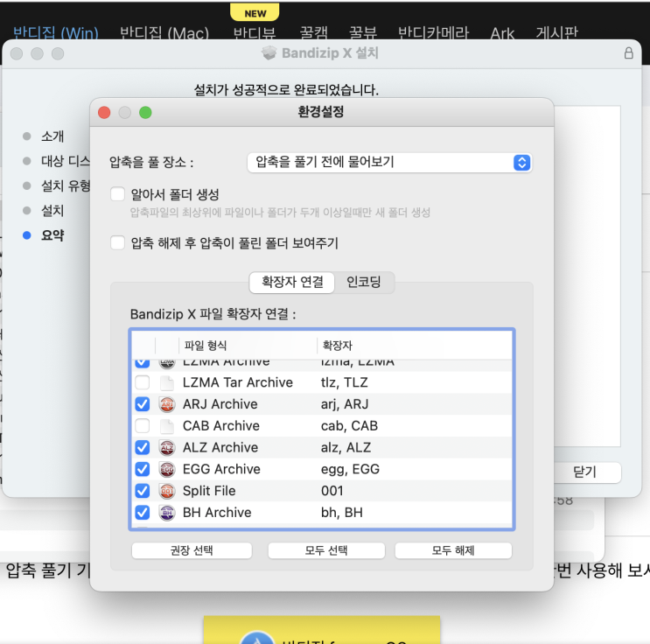This screenshot has width=650, height=644.
Task: Switch to the 인코딩 tab
Action: 364,283
